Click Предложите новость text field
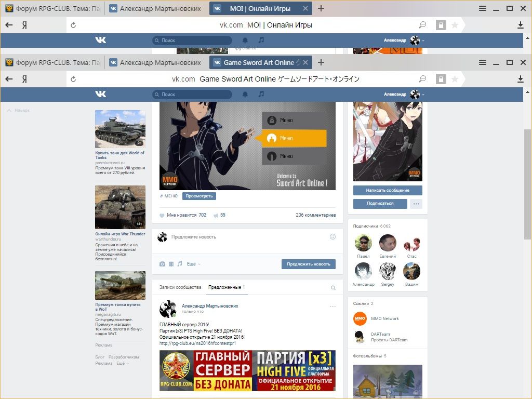 pyautogui.click(x=248, y=237)
